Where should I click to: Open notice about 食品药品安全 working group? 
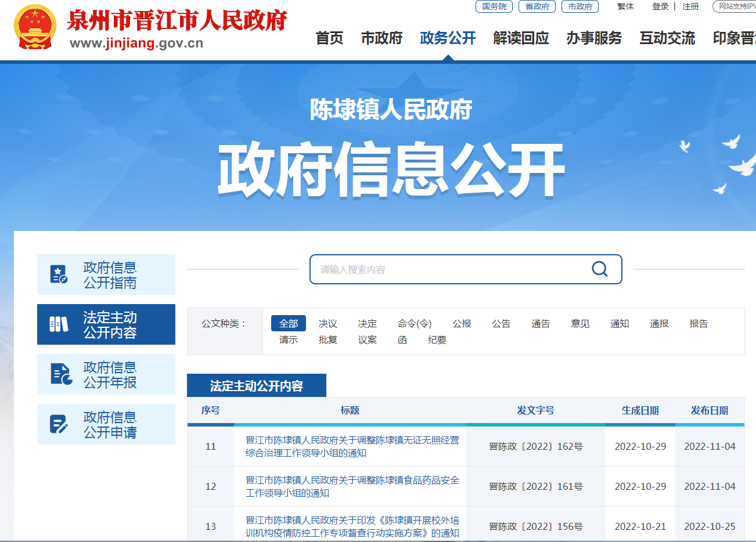tap(352, 486)
